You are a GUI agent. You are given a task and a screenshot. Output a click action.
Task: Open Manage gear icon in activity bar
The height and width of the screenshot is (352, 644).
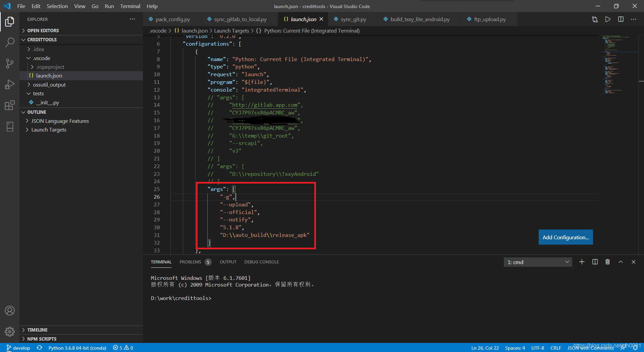click(10, 332)
